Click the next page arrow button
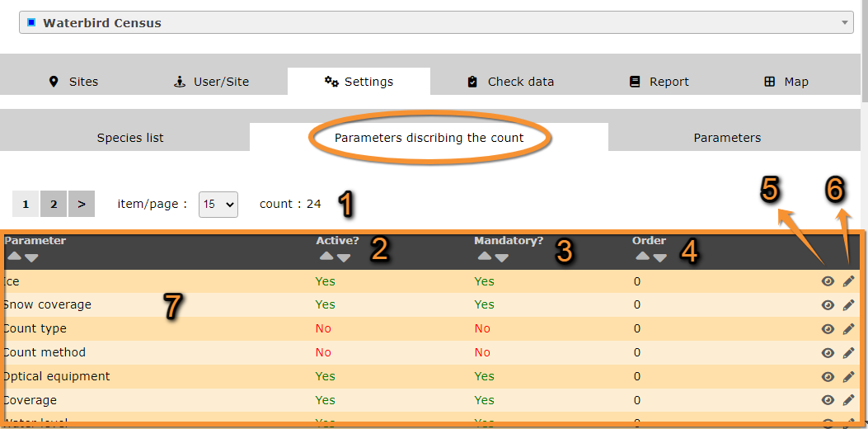Screen dimensions: 868x429 click(81, 204)
